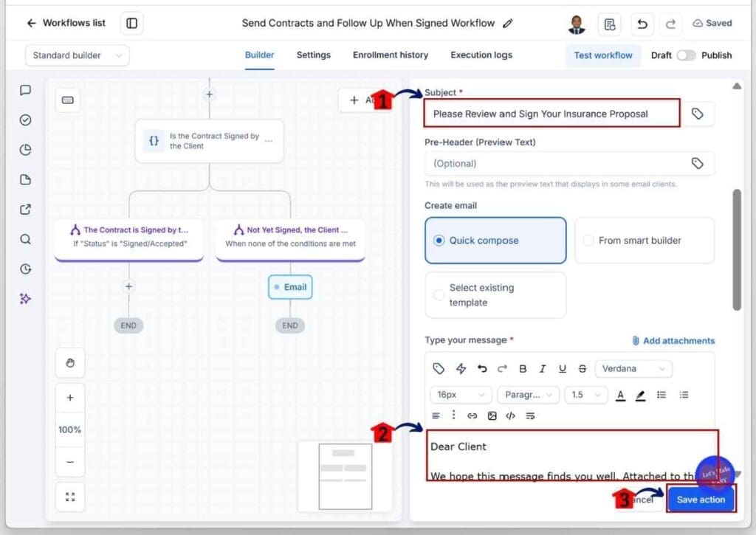The image size is (756, 535).
Task: Open Enrollment history tab
Action: click(x=391, y=55)
